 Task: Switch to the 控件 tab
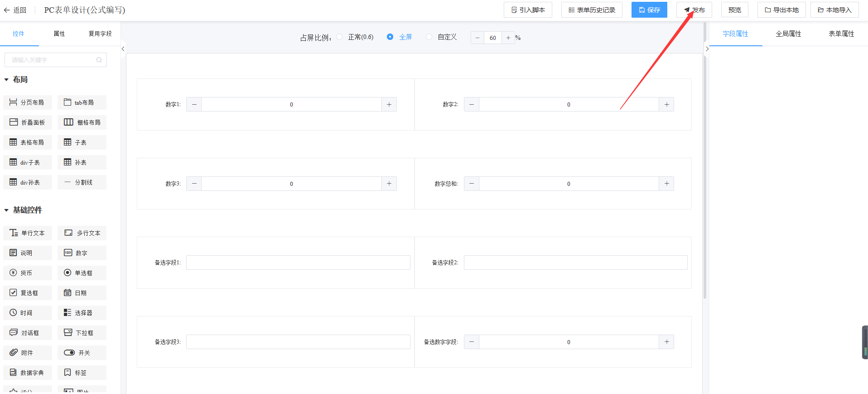click(x=19, y=34)
